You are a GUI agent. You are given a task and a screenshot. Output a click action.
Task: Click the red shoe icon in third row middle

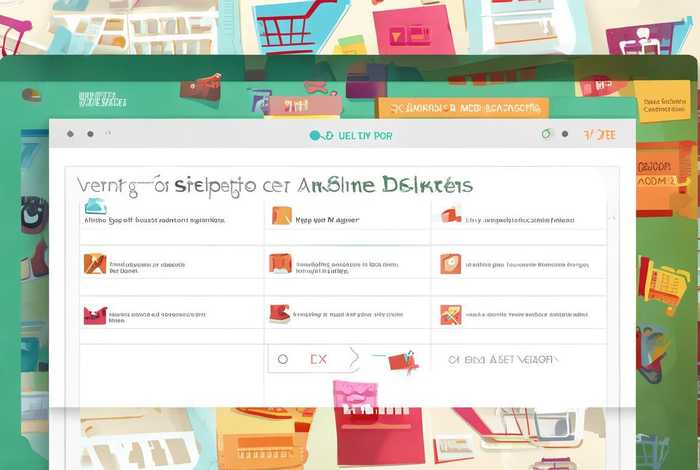(x=280, y=315)
